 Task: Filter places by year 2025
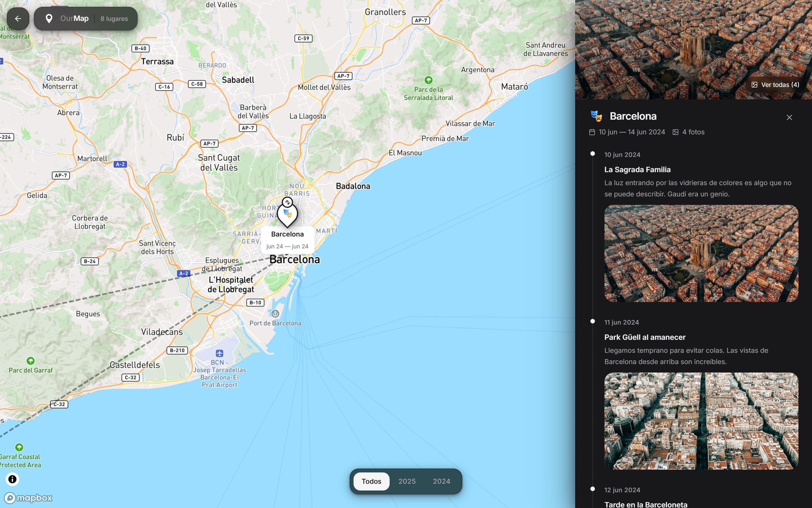click(407, 481)
